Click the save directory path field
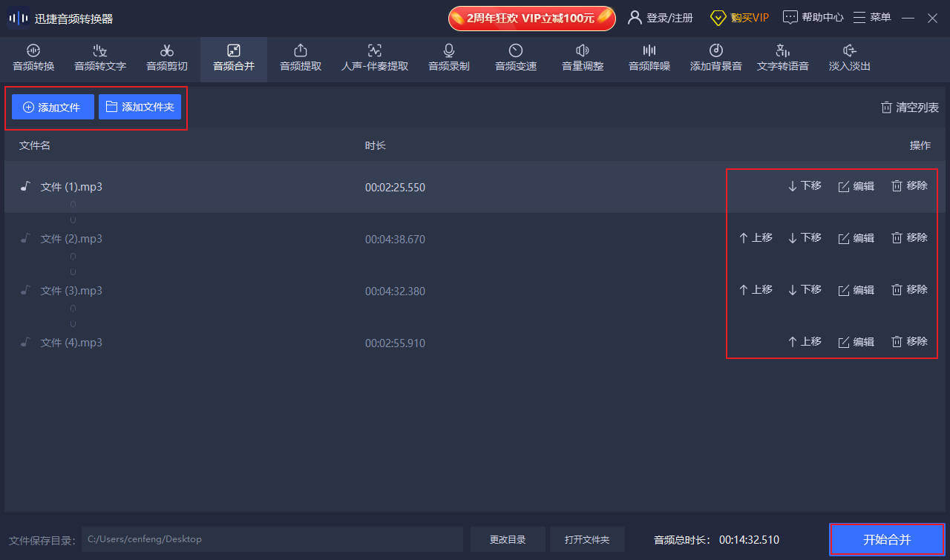The image size is (950, 560). coord(272,539)
